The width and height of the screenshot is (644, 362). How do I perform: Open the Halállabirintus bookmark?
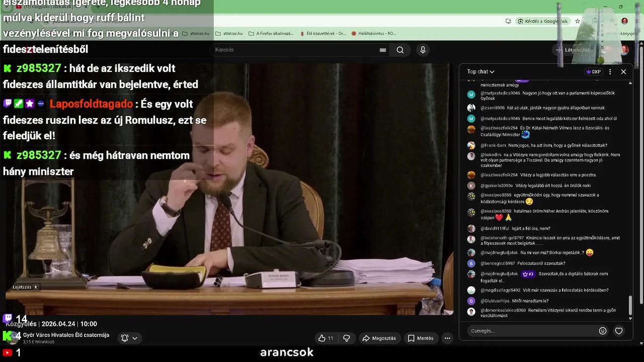[x=374, y=33]
